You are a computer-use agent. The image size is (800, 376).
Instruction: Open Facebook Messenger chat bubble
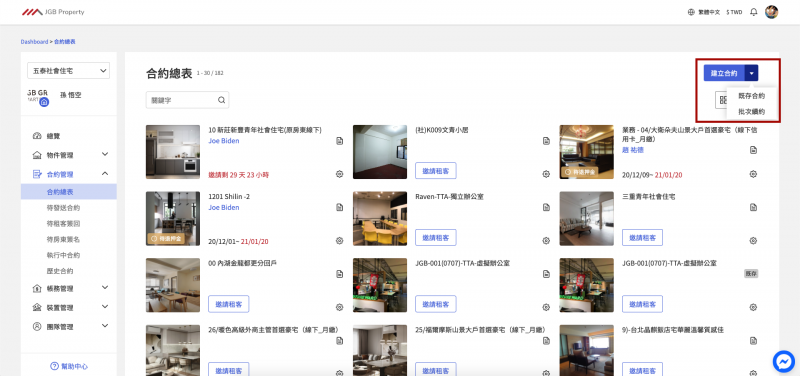(783, 361)
